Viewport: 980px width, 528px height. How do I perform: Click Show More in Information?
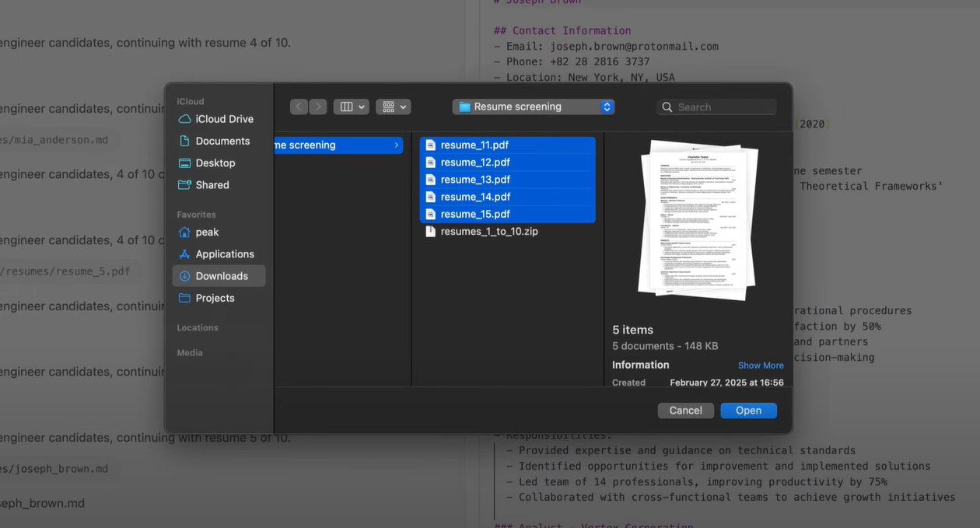[761, 365]
